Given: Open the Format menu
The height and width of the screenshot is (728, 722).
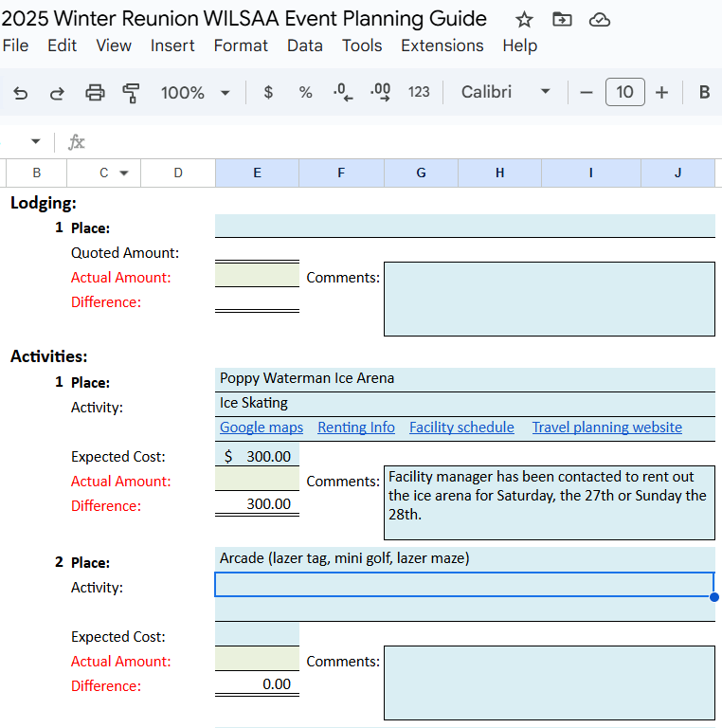Looking at the screenshot, I should point(241,45).
